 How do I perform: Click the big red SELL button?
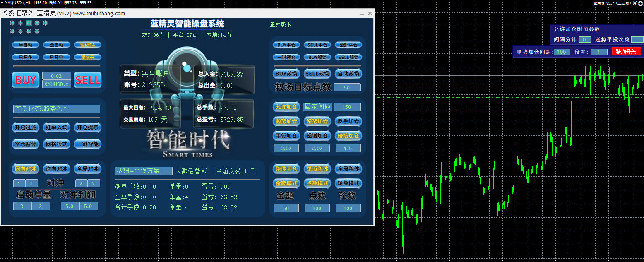(x=88, y=80)
